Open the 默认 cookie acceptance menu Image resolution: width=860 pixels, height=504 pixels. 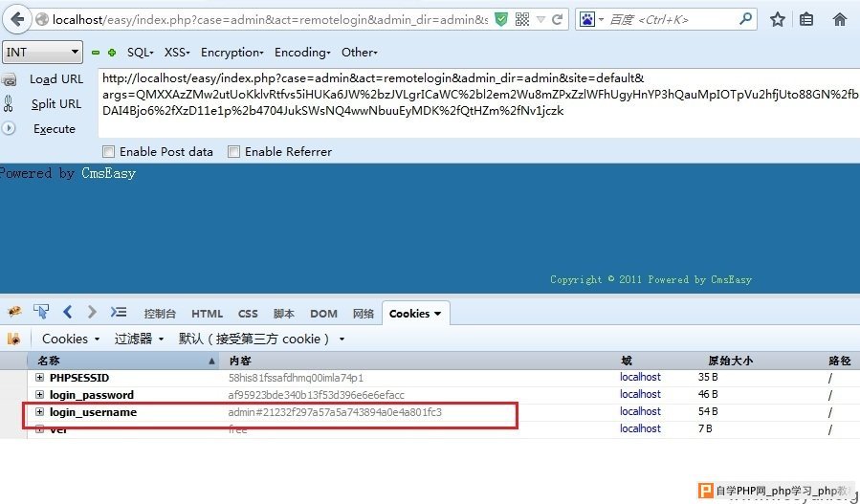pyautogui.click(x=261, y=339)
